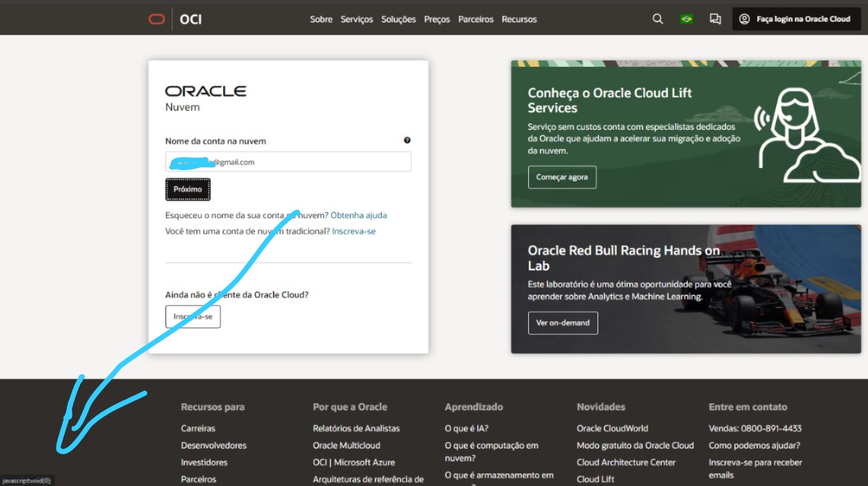
Task: Open the O que é IA? link
Action: (466, 428)
